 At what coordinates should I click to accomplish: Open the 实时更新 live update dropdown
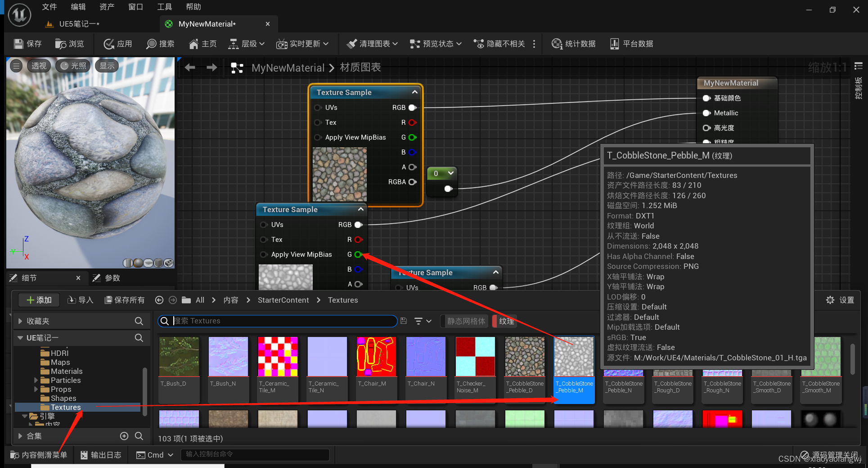302,44
